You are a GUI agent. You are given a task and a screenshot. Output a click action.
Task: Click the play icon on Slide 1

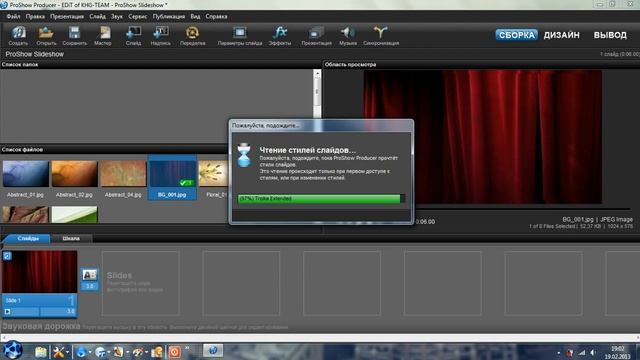click(x=7, y=311)
